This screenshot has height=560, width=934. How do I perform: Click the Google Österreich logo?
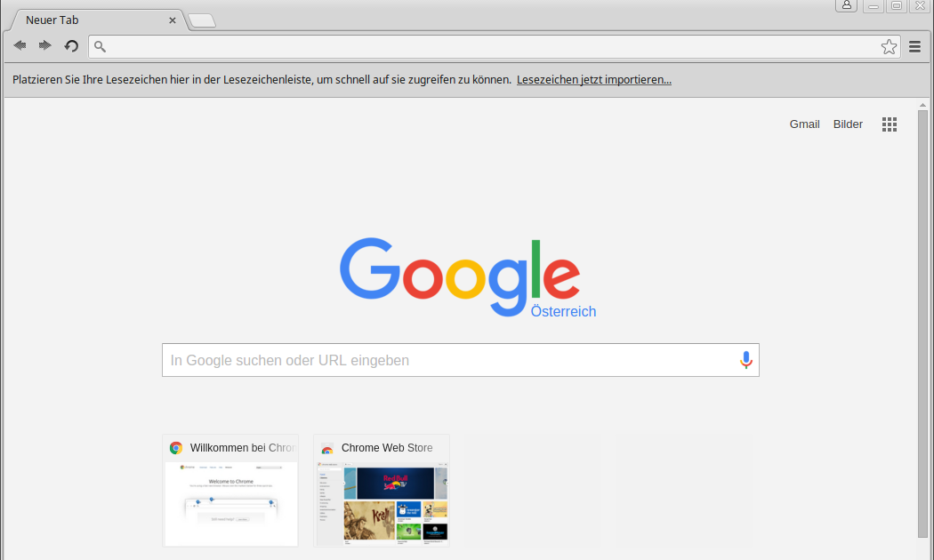(x=468, y=277)
